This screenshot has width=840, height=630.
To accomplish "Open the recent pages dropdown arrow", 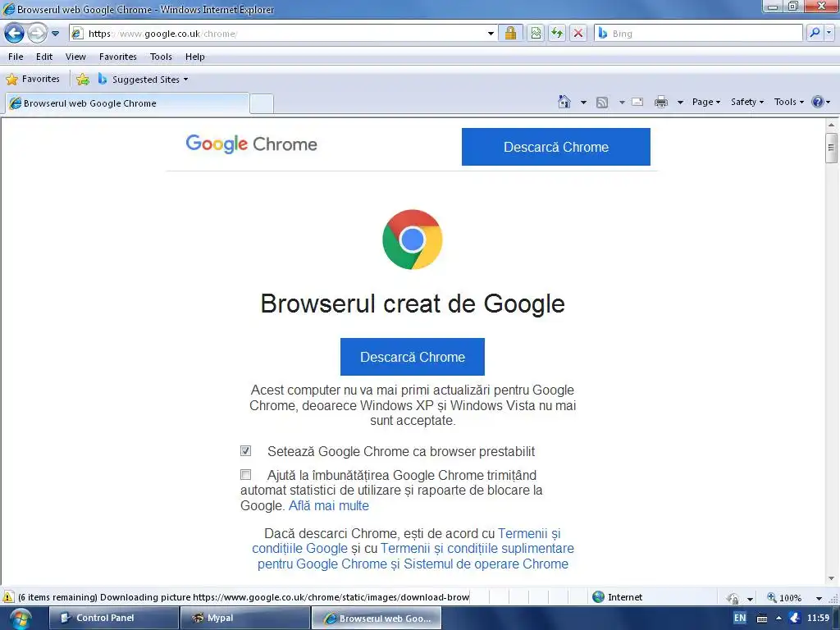I will click(x=55, y=33).
